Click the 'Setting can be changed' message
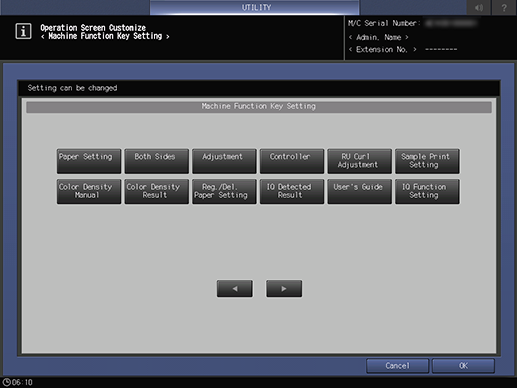The height and width of the screenshot is (388, 517). pyautogui.click(x=72, y=88)
